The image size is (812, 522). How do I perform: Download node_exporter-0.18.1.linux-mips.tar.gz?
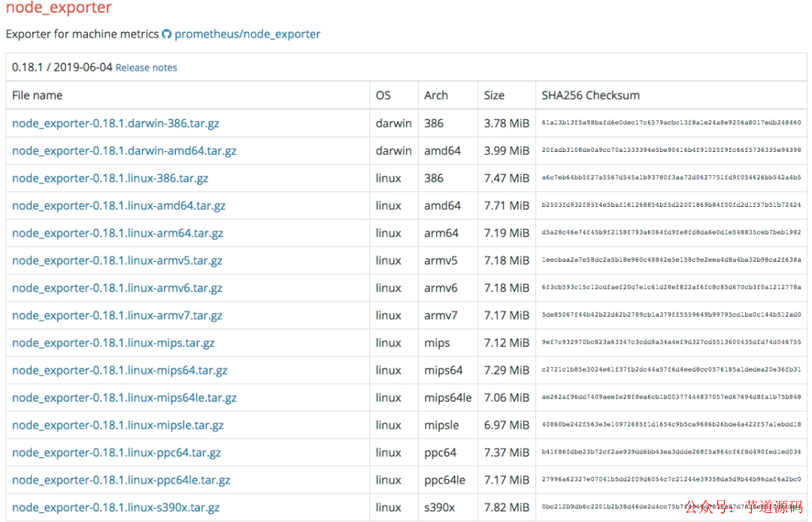tap(114, 343)
